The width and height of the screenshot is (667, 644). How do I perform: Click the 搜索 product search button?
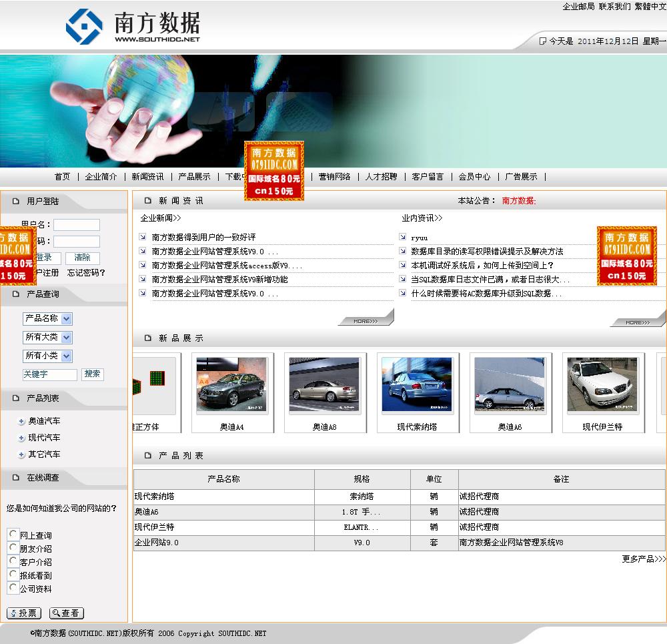click(x=92, y=374)
